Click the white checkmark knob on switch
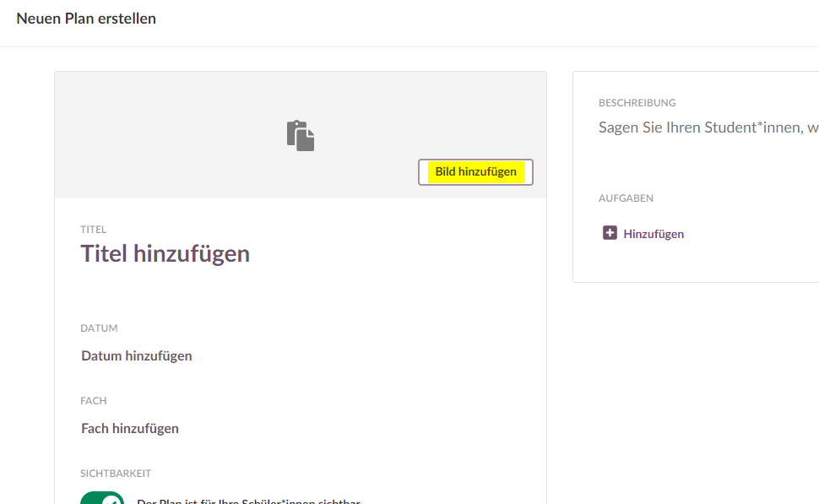 111,500
